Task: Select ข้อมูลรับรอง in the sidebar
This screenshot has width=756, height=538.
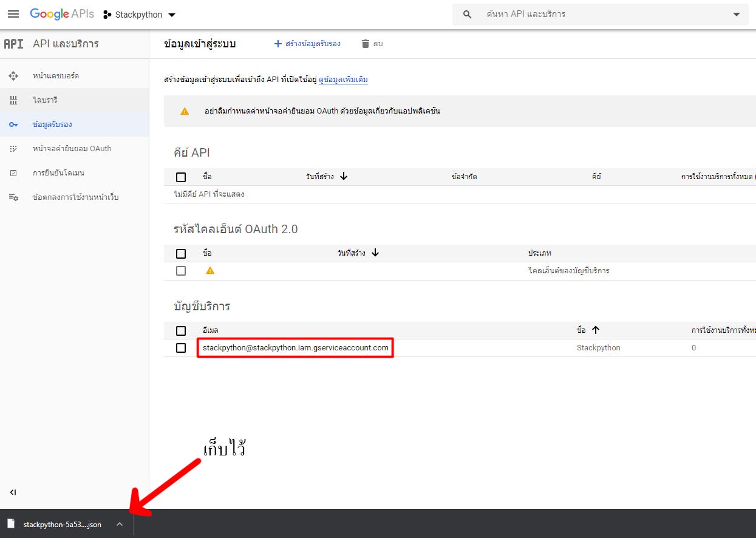Action: pos(74,124)
